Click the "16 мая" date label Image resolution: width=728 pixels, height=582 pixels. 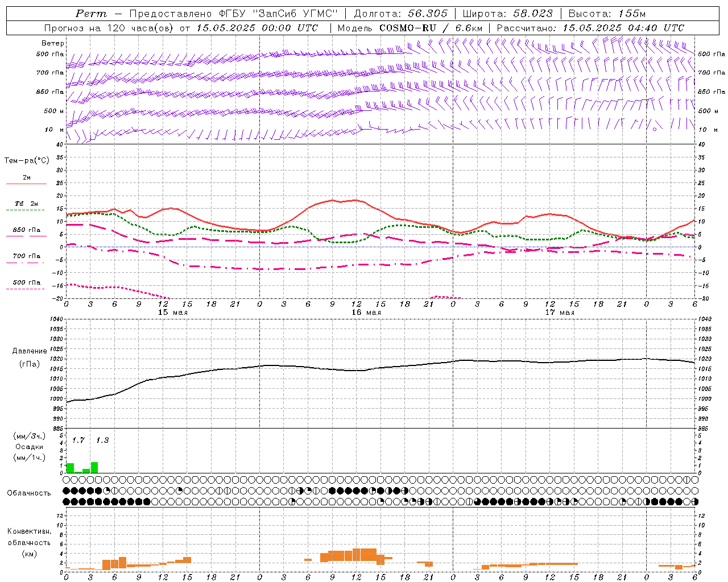tap(366, 313)
